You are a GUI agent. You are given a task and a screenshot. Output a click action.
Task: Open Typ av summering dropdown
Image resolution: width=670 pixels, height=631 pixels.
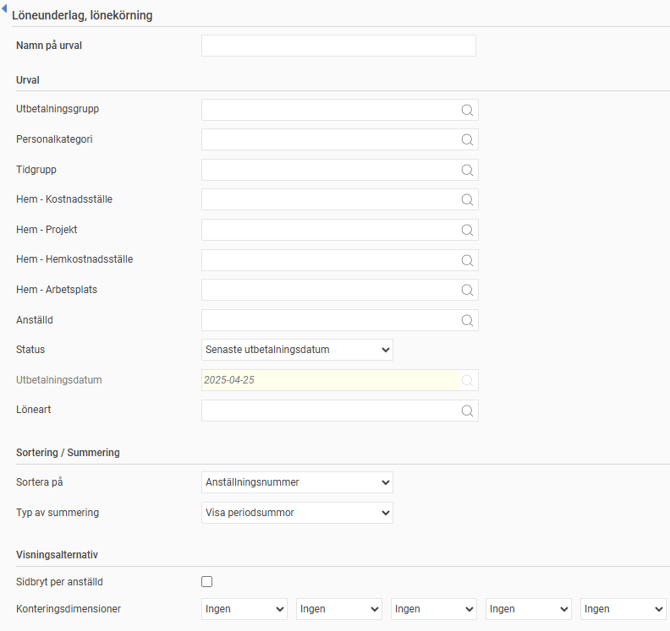297,513
